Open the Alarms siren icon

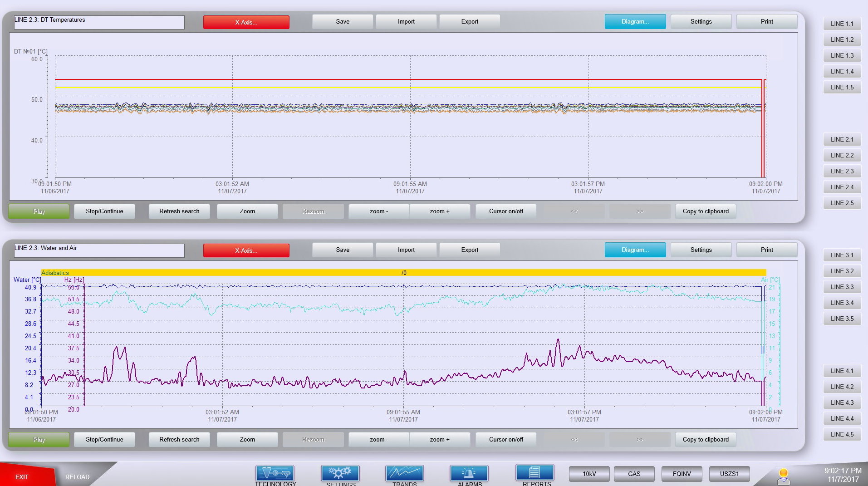(x=469, y=473)
